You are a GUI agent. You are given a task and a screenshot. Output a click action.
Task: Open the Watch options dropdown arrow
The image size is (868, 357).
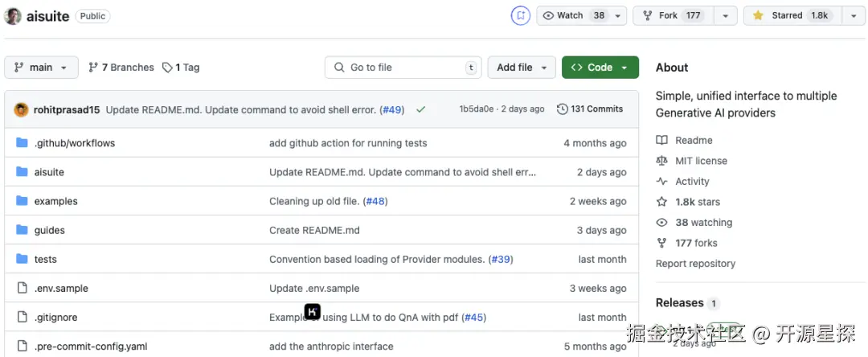(618, 15)
